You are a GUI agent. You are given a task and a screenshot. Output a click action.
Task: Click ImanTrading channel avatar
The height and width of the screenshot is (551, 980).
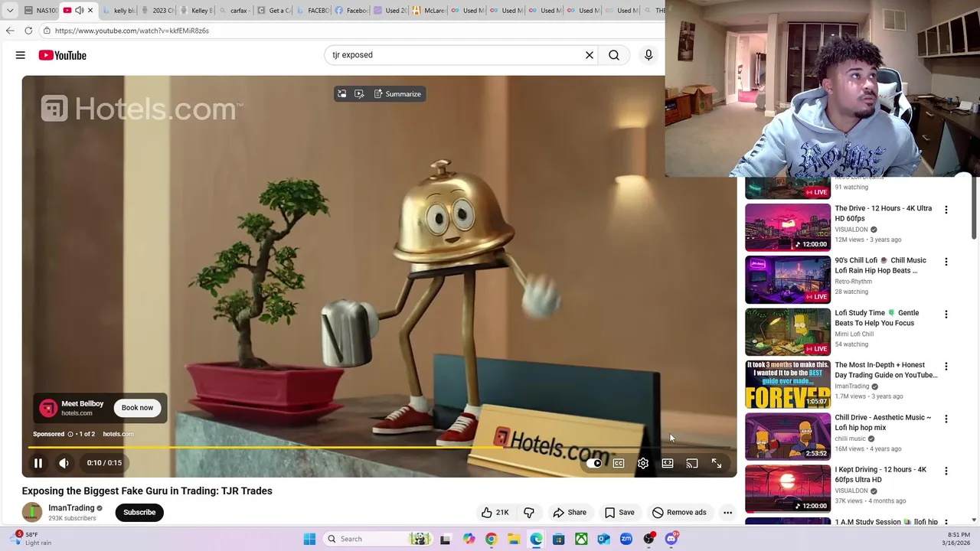32,513
